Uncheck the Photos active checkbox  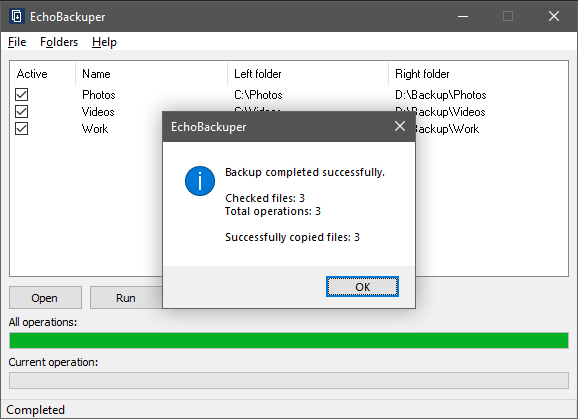point(21,95)
